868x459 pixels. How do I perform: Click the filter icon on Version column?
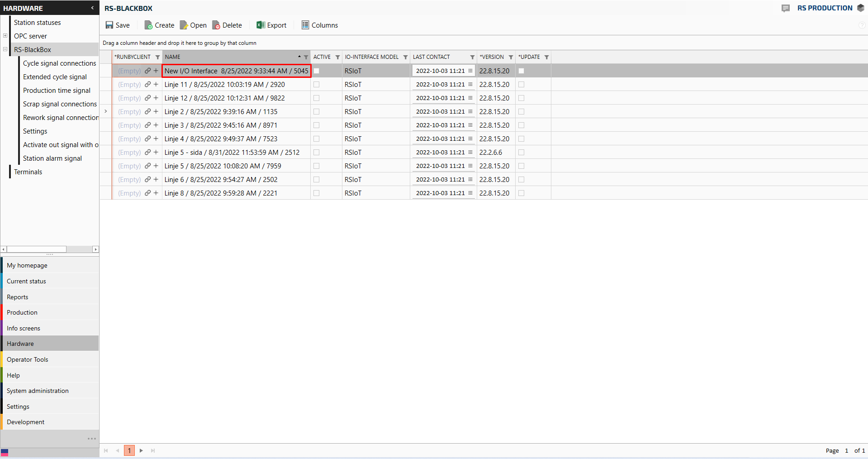tap(511, 57)
